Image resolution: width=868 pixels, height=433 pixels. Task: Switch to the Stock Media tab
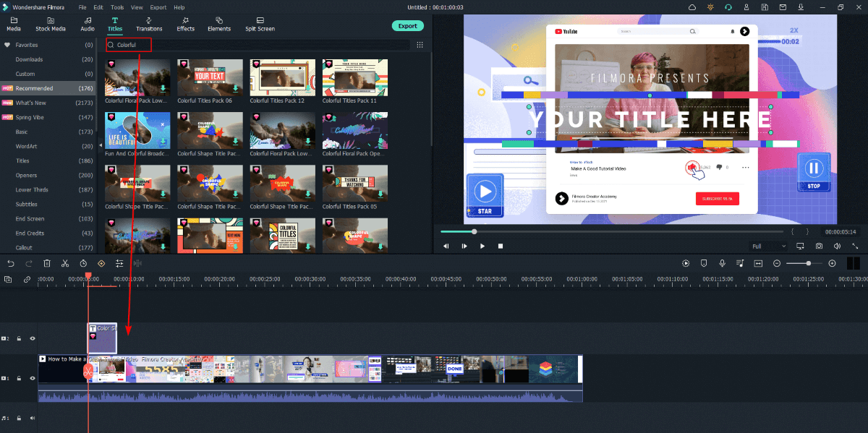51,25
